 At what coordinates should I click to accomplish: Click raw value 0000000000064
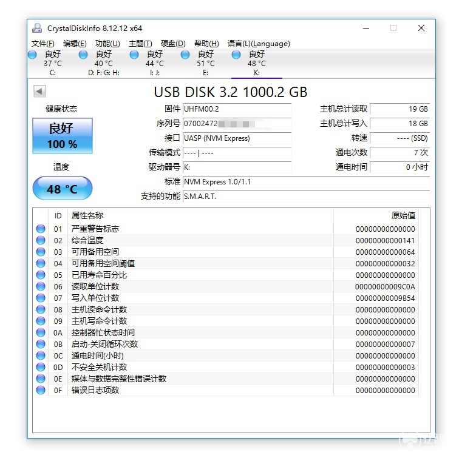click(385, 252)
